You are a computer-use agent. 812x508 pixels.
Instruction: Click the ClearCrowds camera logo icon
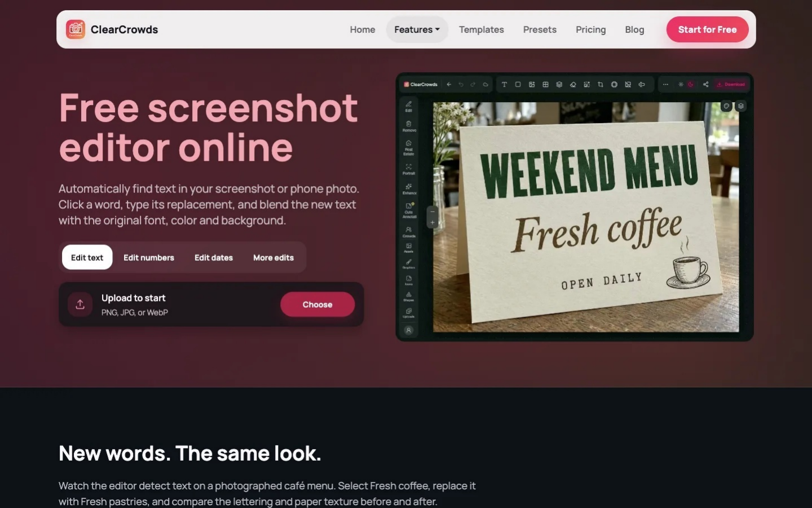pyautogui.click(x=75, y=29)
